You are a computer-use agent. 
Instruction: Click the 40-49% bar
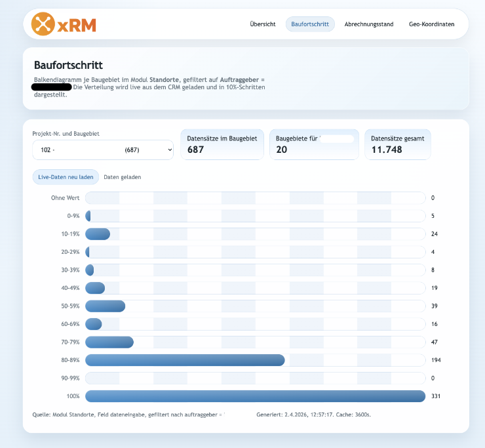tap(95, 288)
